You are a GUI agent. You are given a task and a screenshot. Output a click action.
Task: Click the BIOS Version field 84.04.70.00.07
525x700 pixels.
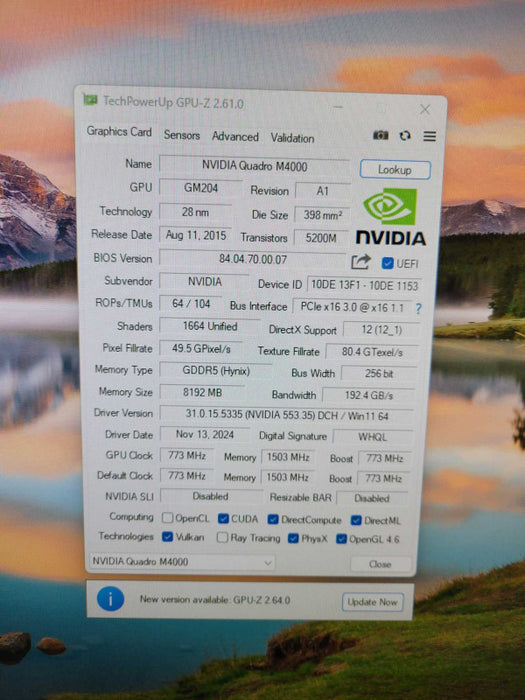tap(252, 259)
